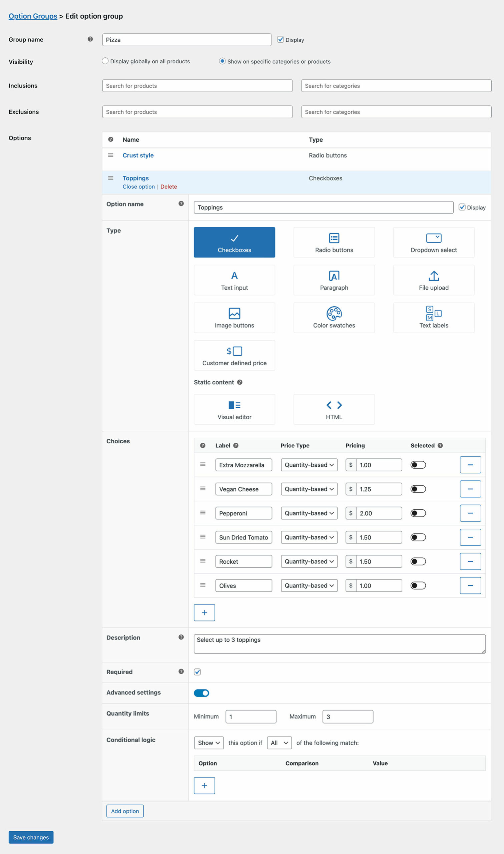Go to Option Groups breadcrumb link
The image size is (504, 854).
(33, 16)
